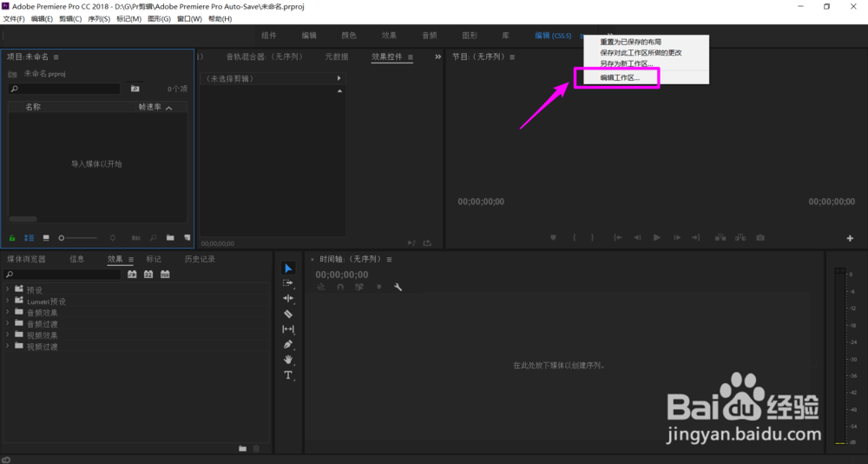Choose 另存为新工作区... menu entry
Screen dimensions: 868x464
(x=627, y=63)
